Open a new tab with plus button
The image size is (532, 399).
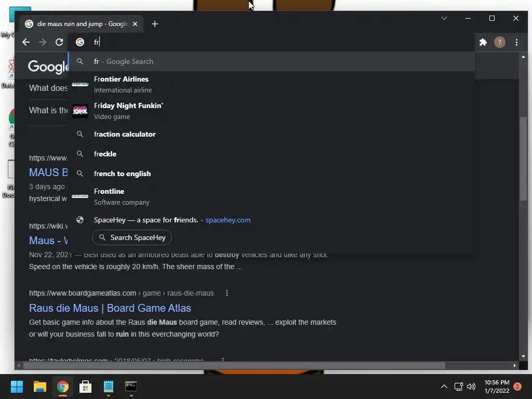(155, 24)
